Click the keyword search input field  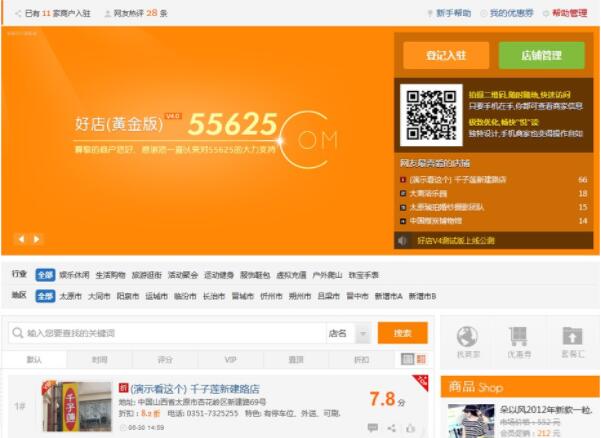click(x=167, y=333)
